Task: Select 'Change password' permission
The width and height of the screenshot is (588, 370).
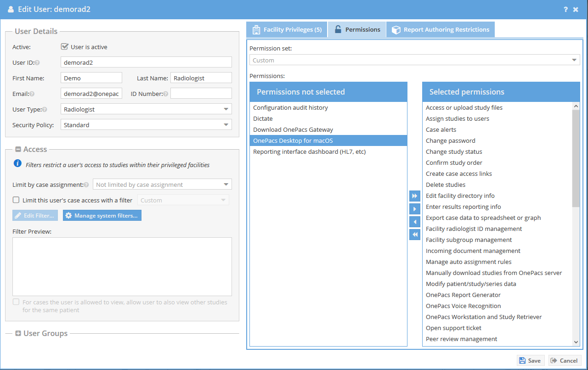Action: (x=498, y=140)
